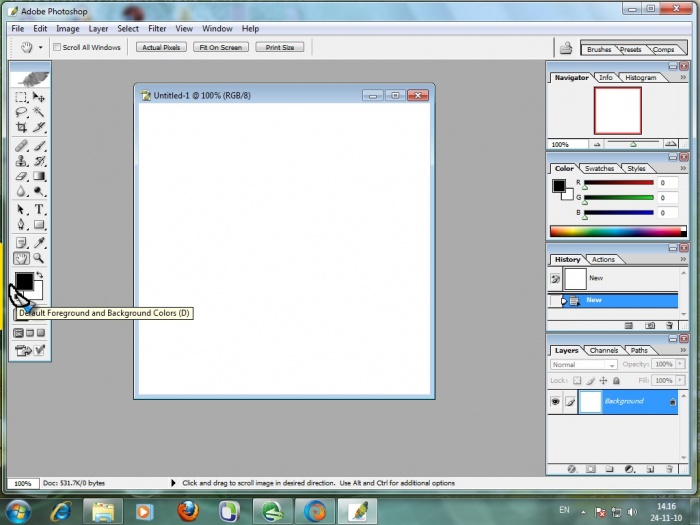This screenshot has height=525, width=700.
Task: Switch to standard screen mode
Action: click(x=18, y=333)
